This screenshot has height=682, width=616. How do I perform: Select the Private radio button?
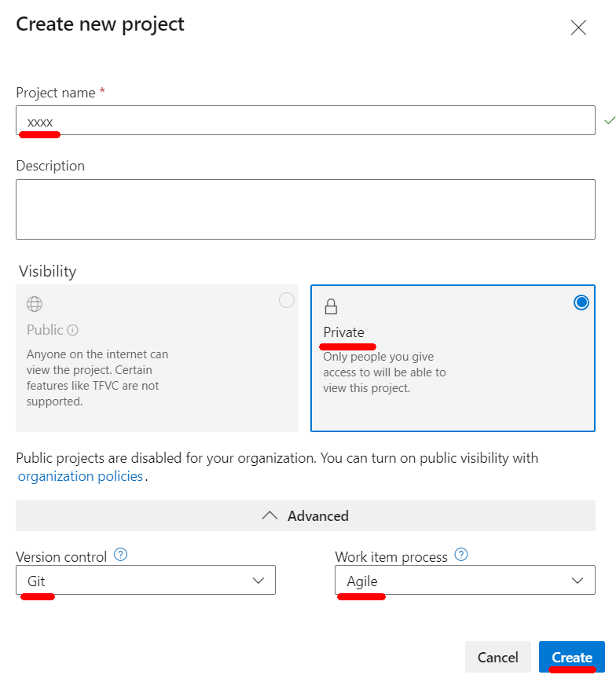click(581, 302)
